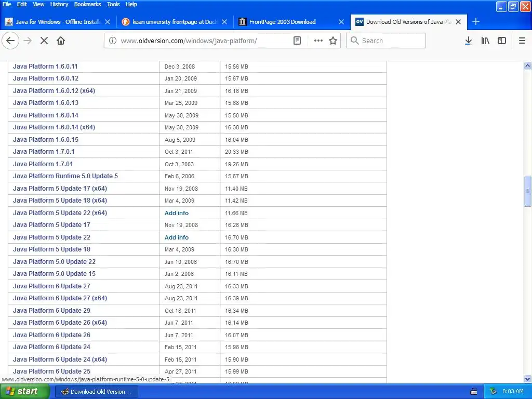Open Java Platform 6 Update 27 (x64)
This screenshot has width=532, height=399.
click(60, 298)
